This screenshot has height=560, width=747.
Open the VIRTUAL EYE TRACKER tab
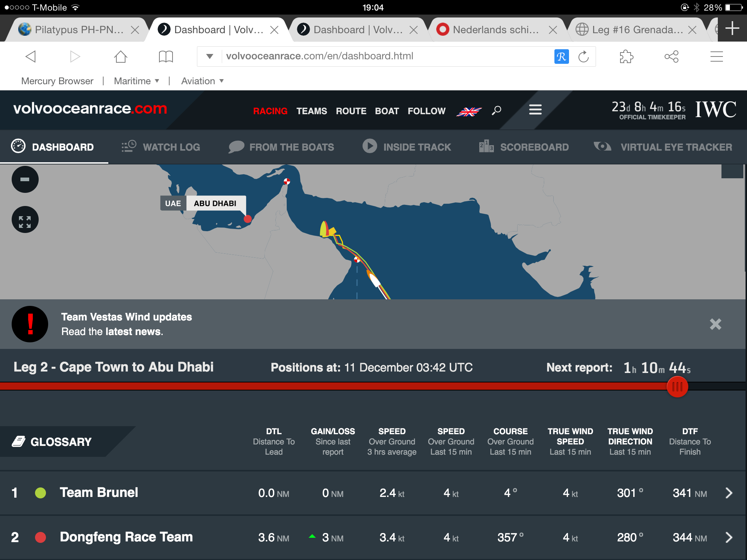(663, 147)
